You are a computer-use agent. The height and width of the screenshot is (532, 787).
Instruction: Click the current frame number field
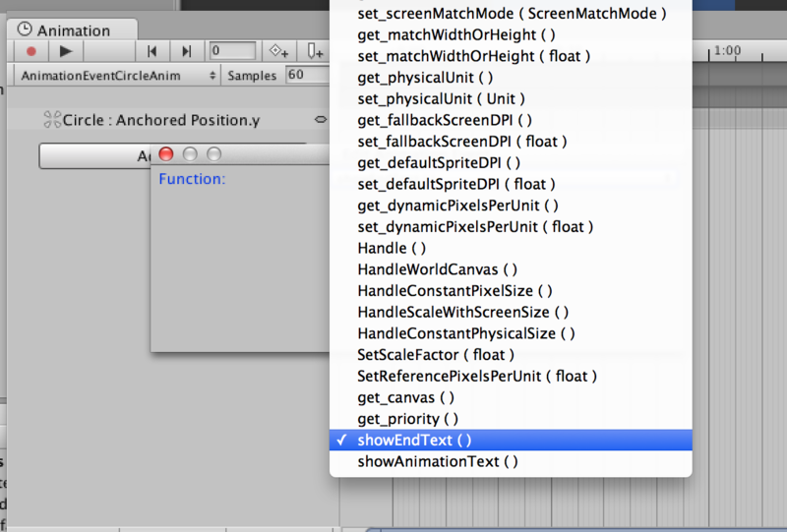[232, 51]
